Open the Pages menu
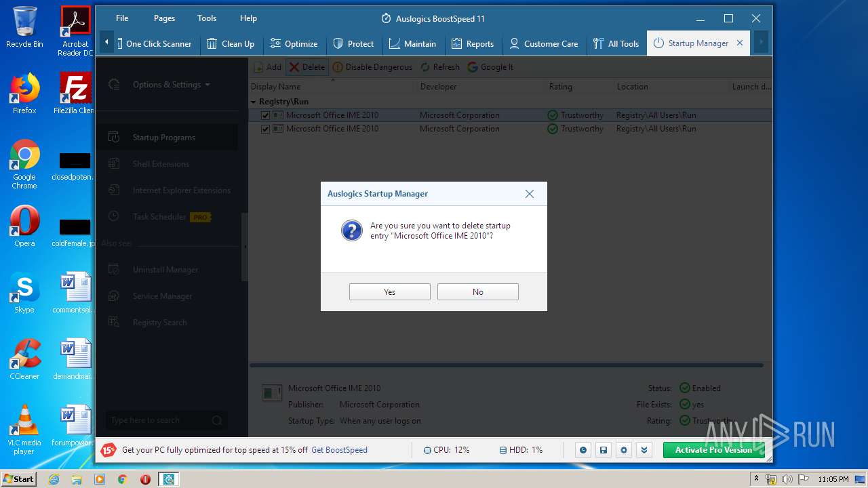868x488 pixels. pos(164,18)
